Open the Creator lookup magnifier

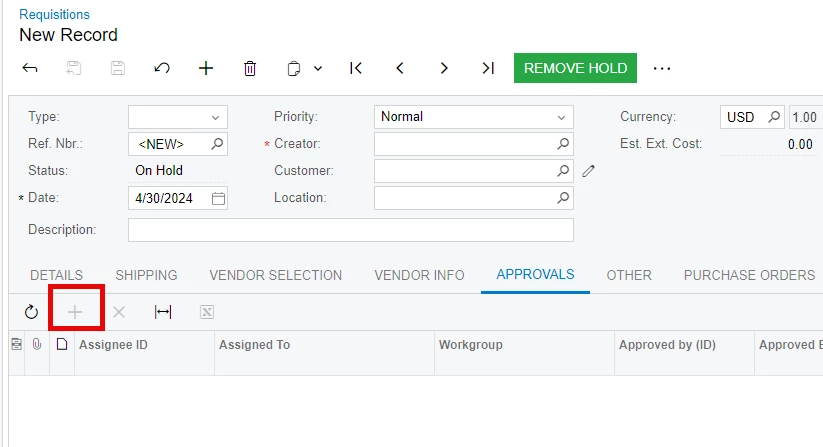click(563, 144)
